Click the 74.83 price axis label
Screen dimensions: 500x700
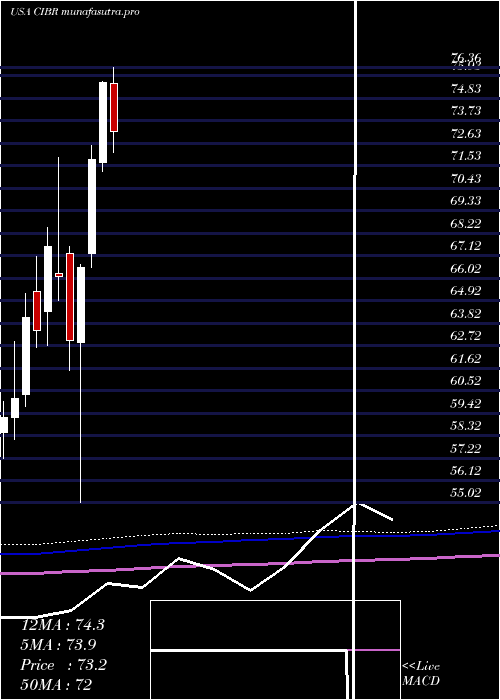coord(466,89)
